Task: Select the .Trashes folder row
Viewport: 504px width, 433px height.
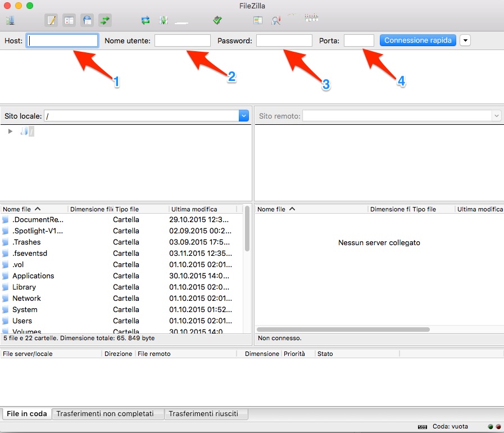Action: pyautogui.click(x=121, y=242)
